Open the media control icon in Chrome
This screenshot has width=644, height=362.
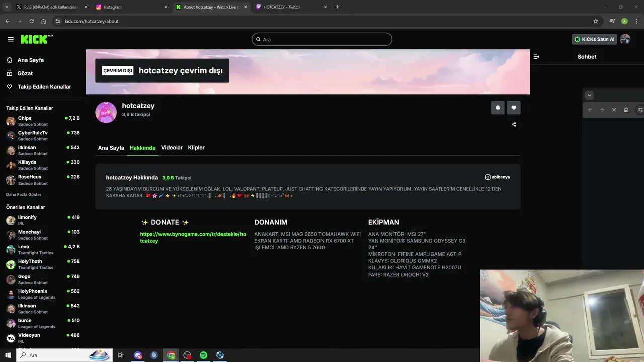[612, 21]
